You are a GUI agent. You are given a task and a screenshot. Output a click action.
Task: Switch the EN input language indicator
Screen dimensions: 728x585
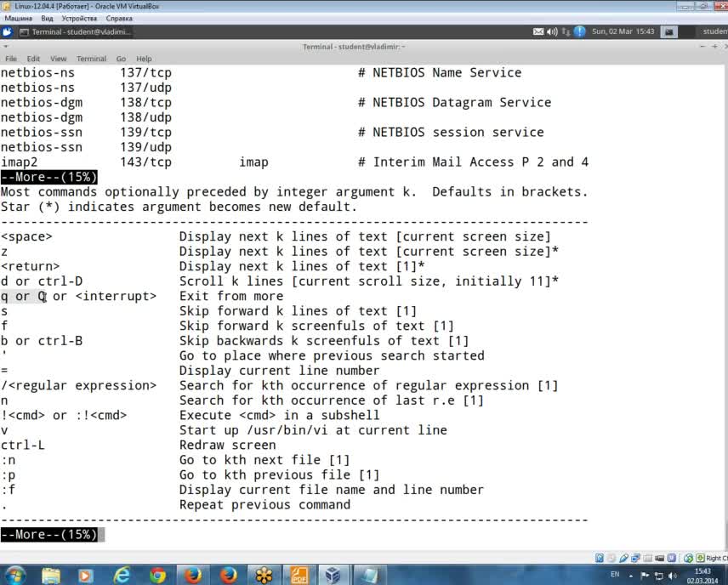[x=615, y=574]
